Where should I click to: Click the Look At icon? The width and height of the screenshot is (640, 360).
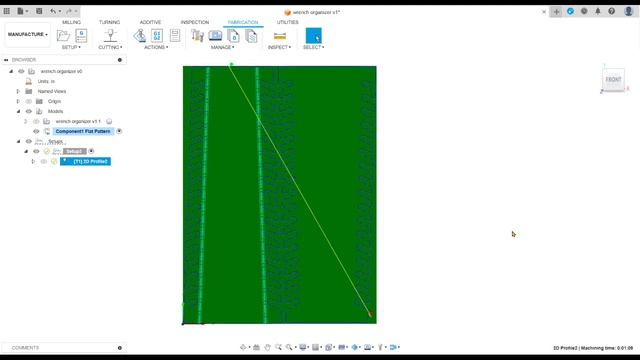256,347
